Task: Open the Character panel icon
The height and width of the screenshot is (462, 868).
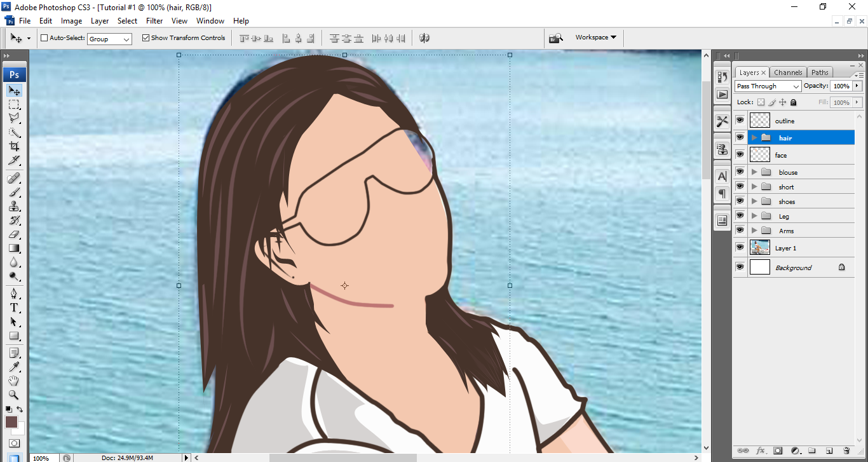Action: [722, 176]
